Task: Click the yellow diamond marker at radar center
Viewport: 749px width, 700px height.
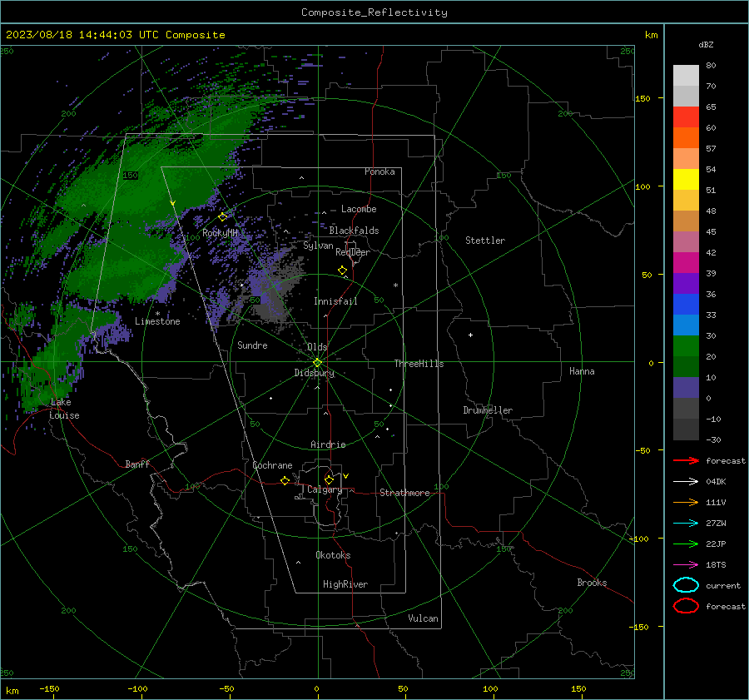Action: tap(318, 362)
